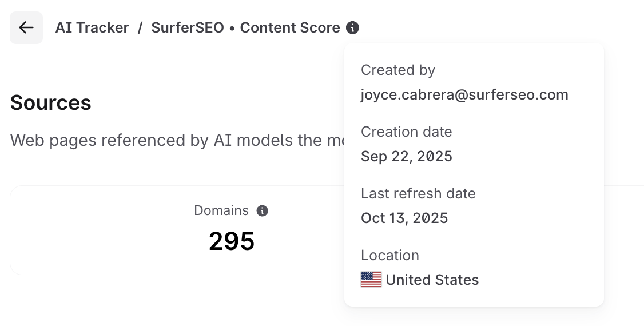The height and width of the screenshot is (326, 644).
Task: Click the joyce.cabrera@surferseo.com email address
Action: [464, 94]
